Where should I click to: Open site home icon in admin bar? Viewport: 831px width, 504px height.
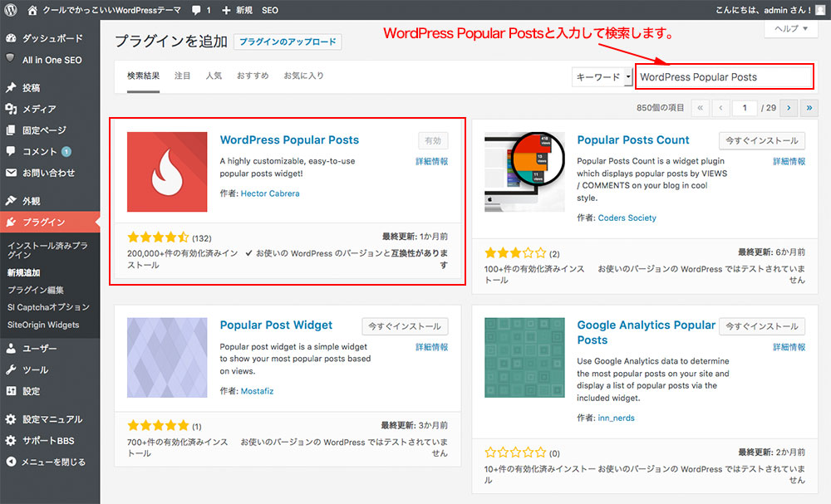coord(32,10)
